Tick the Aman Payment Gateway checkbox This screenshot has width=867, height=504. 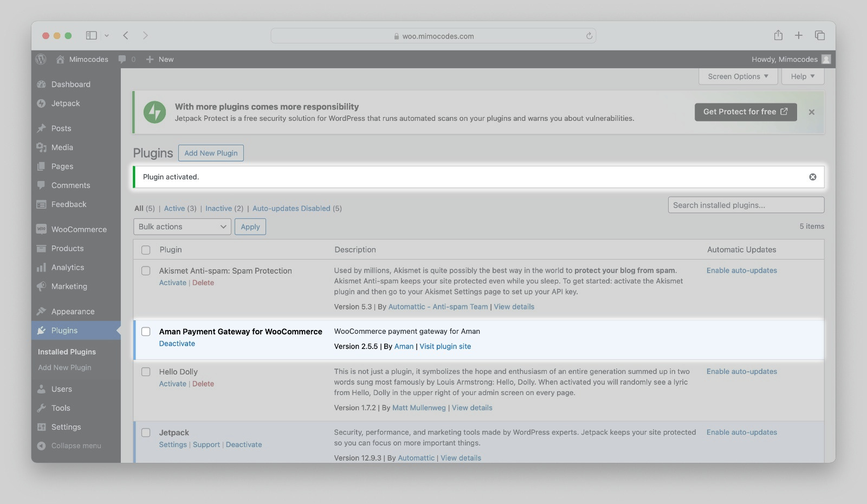[x=146, y=332]
